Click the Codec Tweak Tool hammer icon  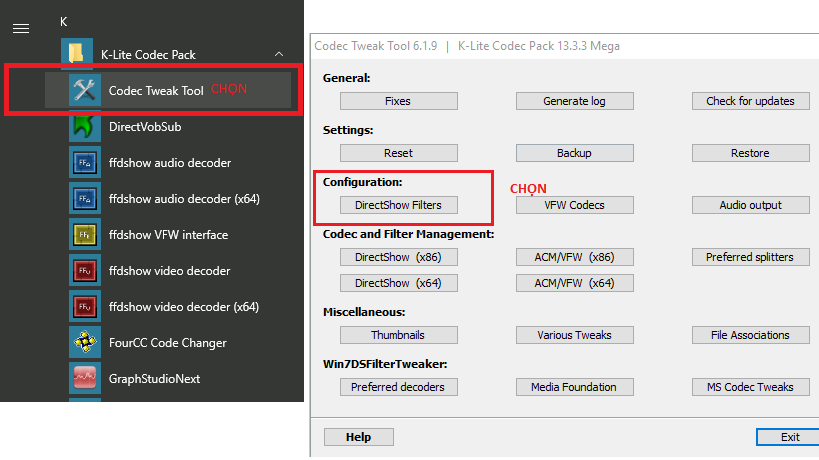pos(85,90)
